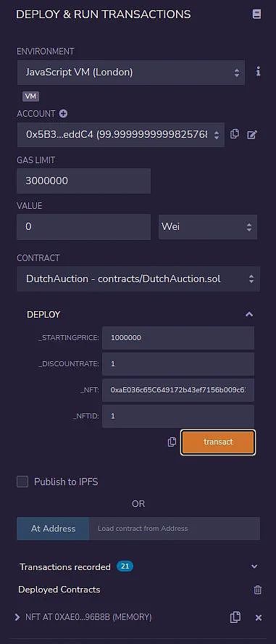Click the edit/sign message icon beside account
The image size is (276, 644).
(252, 134)
